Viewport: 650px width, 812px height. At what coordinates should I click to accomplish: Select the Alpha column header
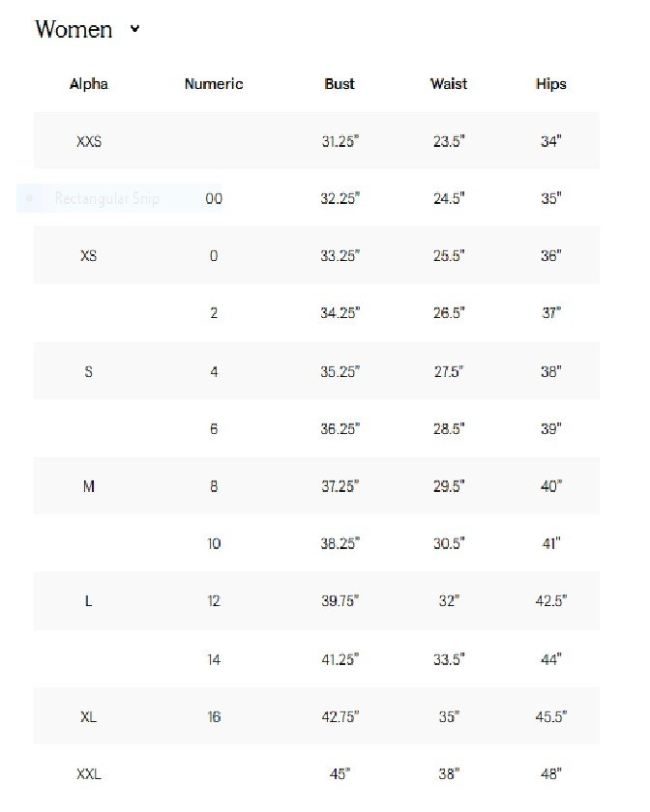tap(89, 84)
